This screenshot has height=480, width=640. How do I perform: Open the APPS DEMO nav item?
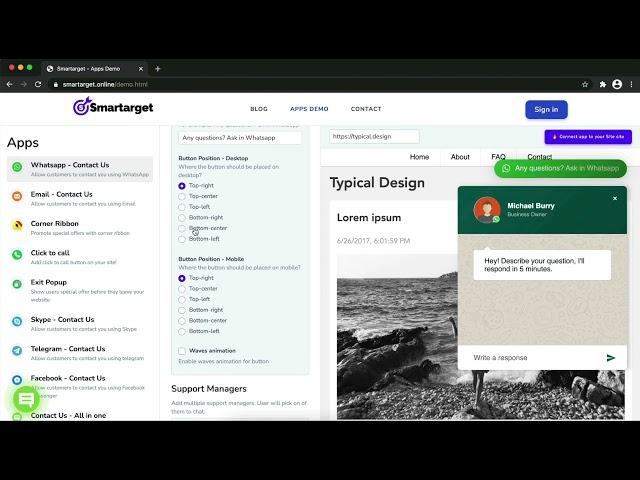pos(309,109)
